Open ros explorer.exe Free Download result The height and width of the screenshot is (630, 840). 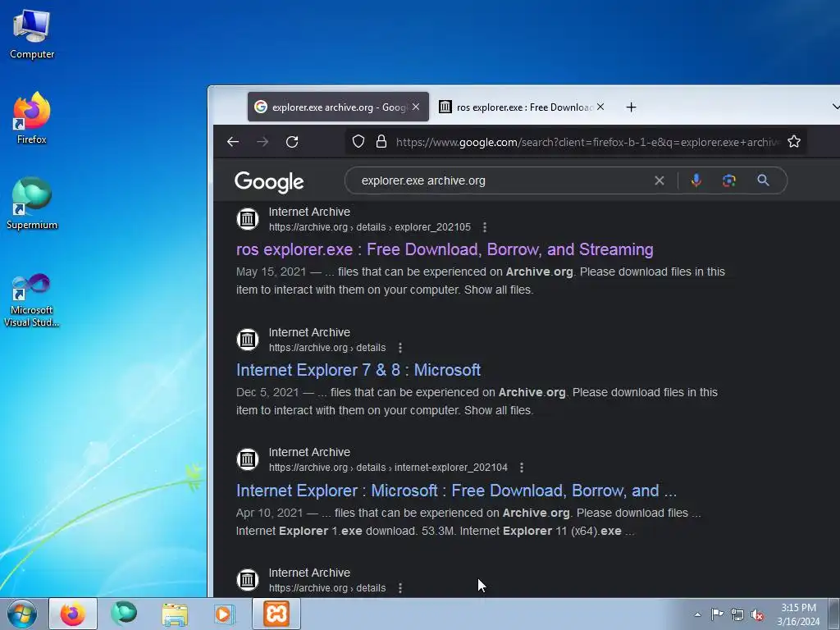click(445, 249)
